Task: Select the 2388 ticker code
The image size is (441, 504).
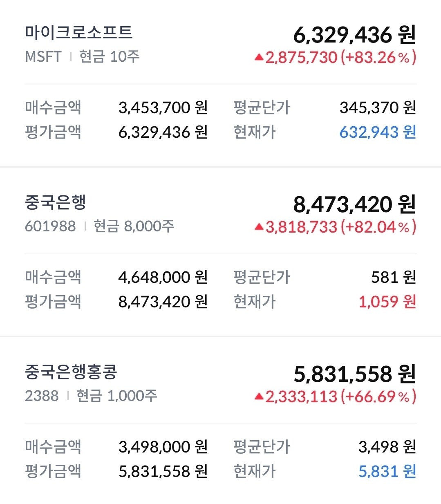Action: 42,396
